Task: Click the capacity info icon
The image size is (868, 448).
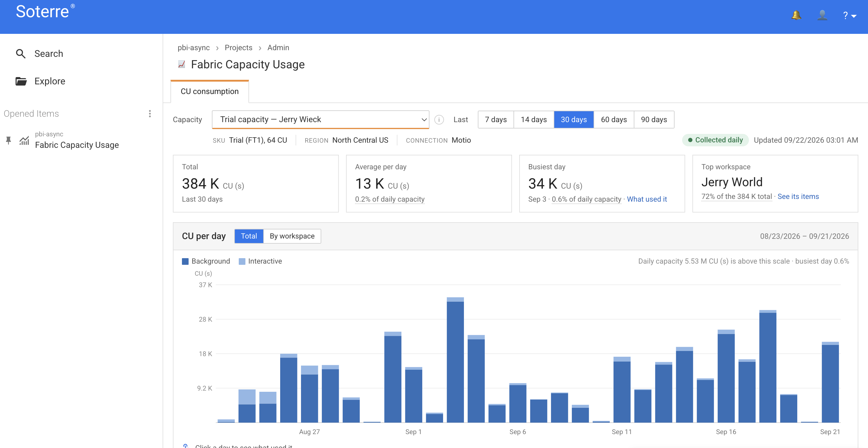Action: (439, 120)
